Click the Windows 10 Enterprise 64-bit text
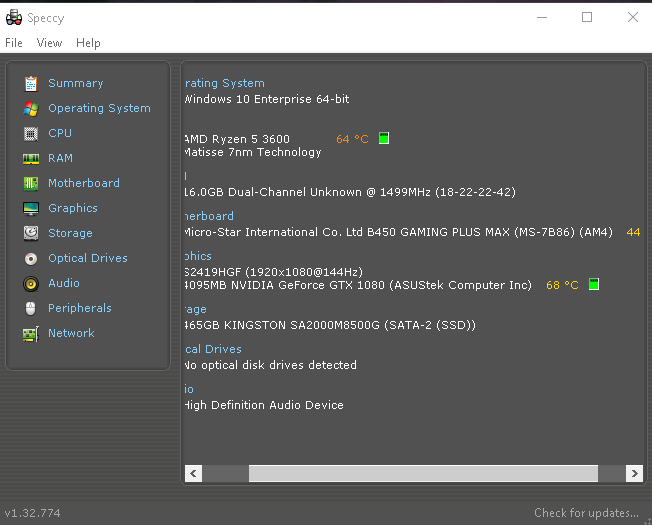Screen dimensions: 652x525 pos(267,99)
